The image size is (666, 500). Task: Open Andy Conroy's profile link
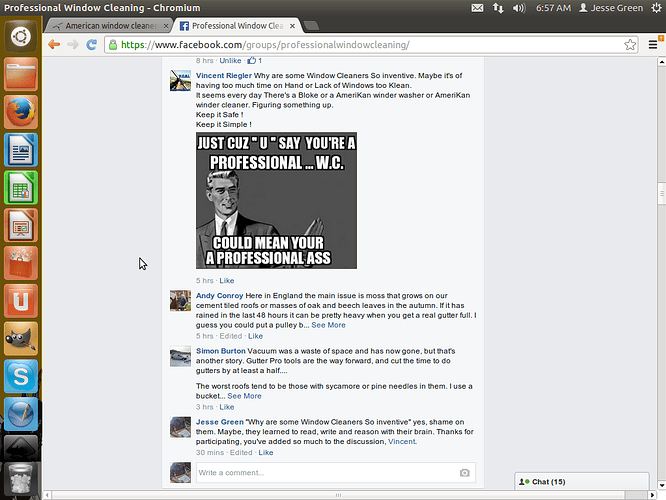point(220,296)
